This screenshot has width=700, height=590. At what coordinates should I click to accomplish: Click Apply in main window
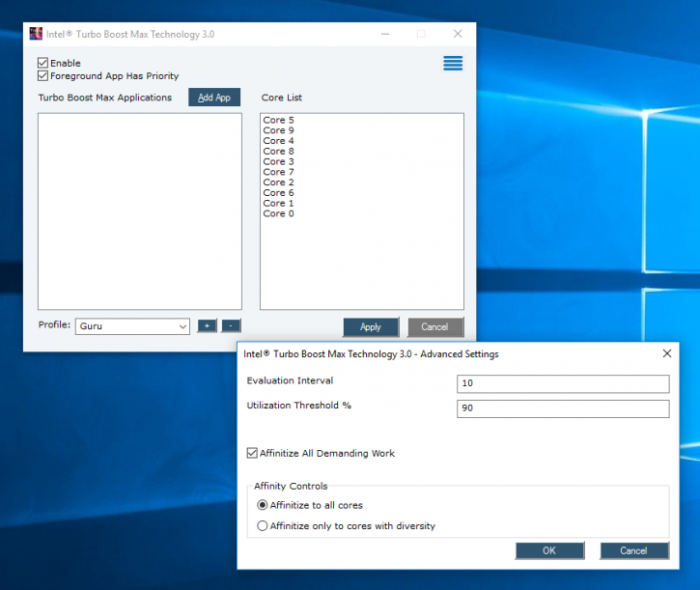(371, 327)
